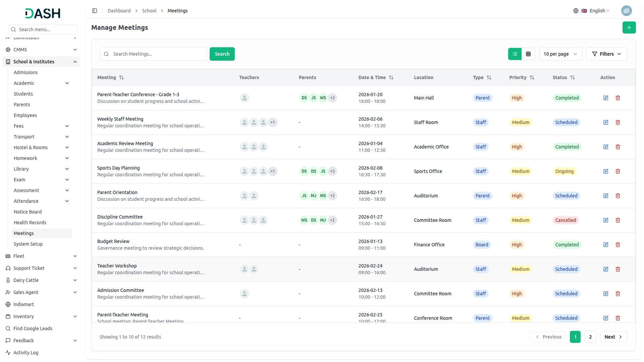Click the green Search button
This screenshot has height=362, width=644.
coord(222,54)
